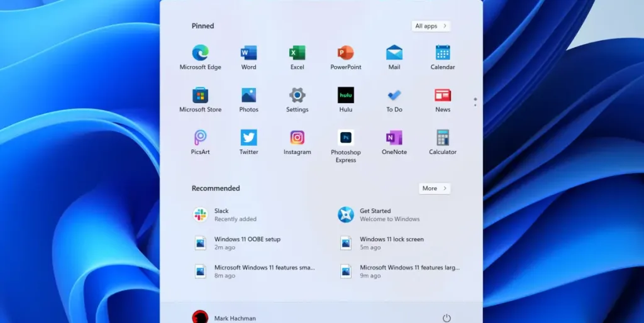Open the OneNote app
This screenshot has width=644, height=323.
click(394, 142)
